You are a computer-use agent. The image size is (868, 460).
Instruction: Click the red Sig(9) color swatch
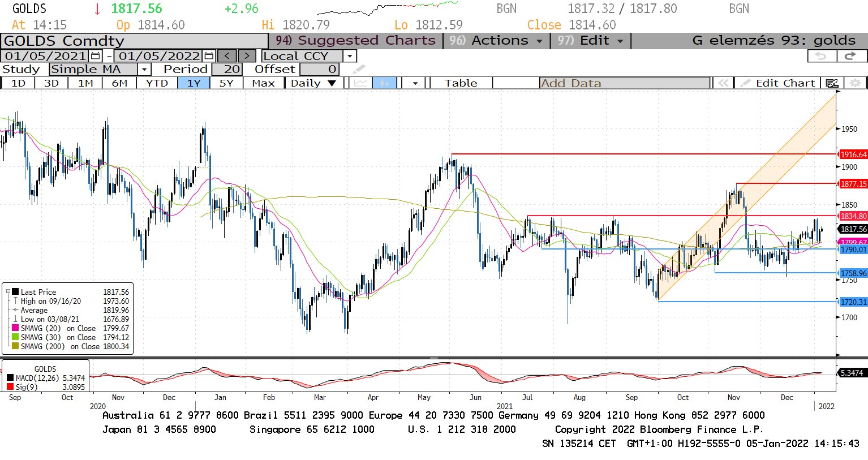point(10,388)
